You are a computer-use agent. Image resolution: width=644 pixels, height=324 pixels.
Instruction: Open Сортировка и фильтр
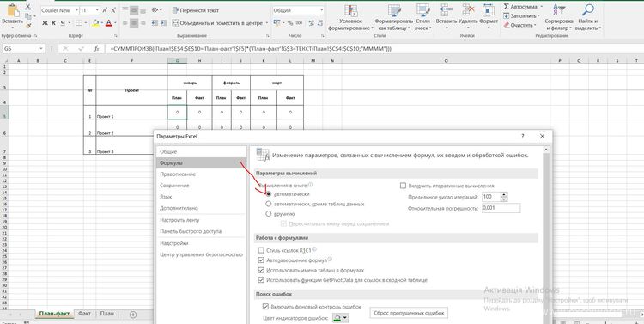pyautogui.click(x=559, y=18)
